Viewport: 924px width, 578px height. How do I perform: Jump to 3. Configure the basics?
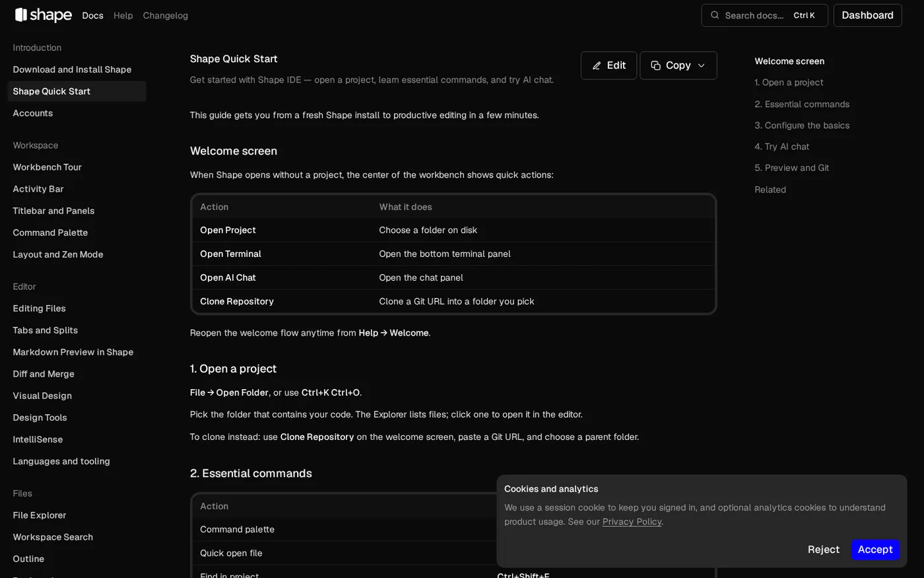click(x=802, y=126)
